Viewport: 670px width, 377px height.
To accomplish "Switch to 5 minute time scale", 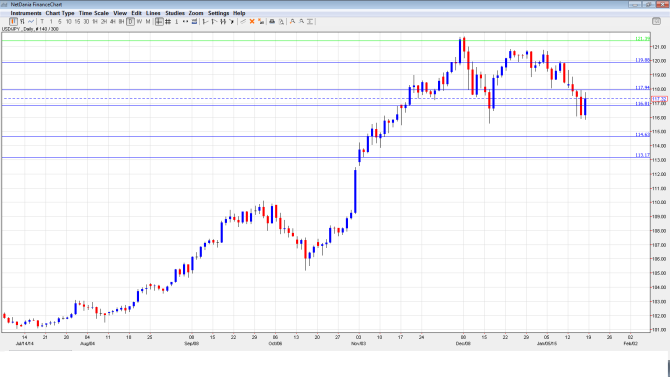I will tap(60, 21).
